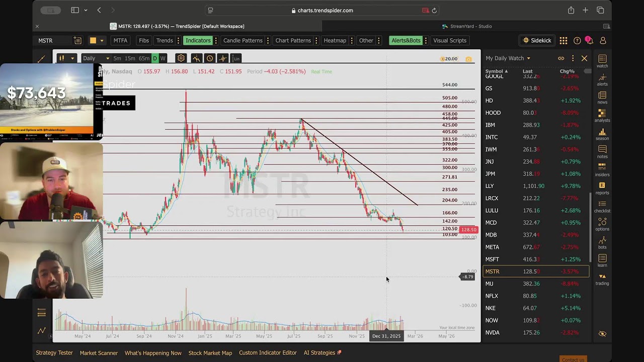Open Safari sidebar dropdown chevron
Screen dimensions: 644x362
pos(86,10)
